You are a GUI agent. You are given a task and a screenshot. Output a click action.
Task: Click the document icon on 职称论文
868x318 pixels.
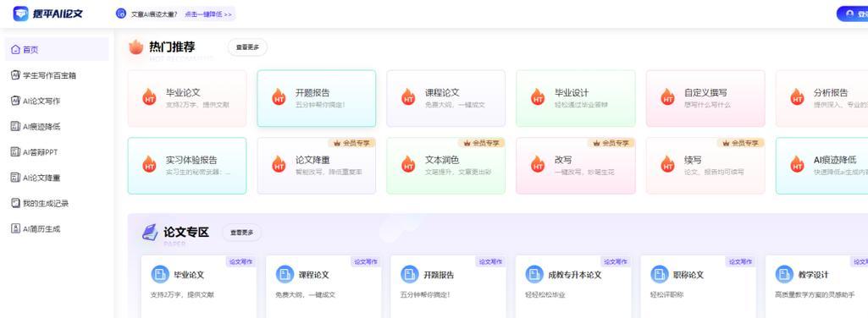click(660, 274)
